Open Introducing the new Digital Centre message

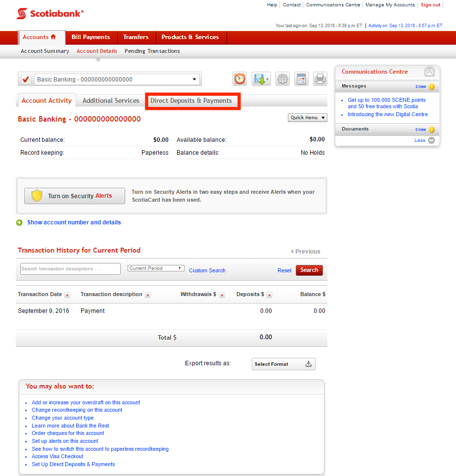coord(388,115)
